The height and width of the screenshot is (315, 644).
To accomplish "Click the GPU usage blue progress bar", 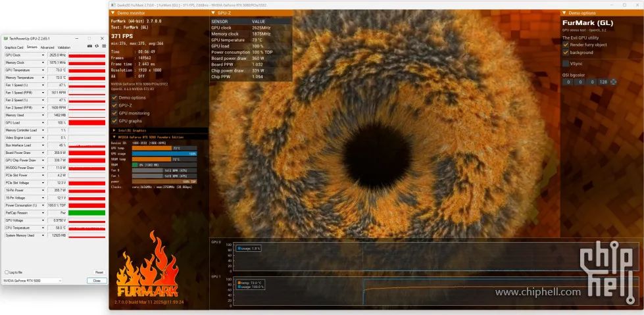I will pos(164,154).
